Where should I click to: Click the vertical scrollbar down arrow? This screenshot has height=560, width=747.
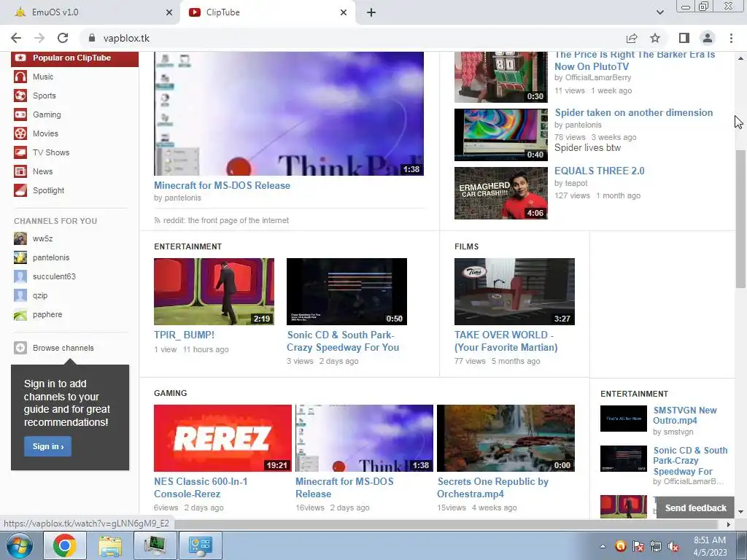tap(740, 512)
